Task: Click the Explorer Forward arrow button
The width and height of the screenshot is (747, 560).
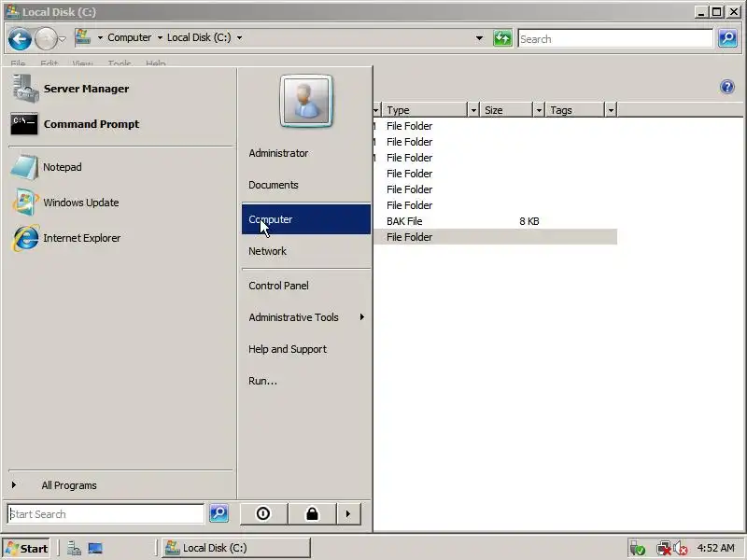Action: coord(46,38)
